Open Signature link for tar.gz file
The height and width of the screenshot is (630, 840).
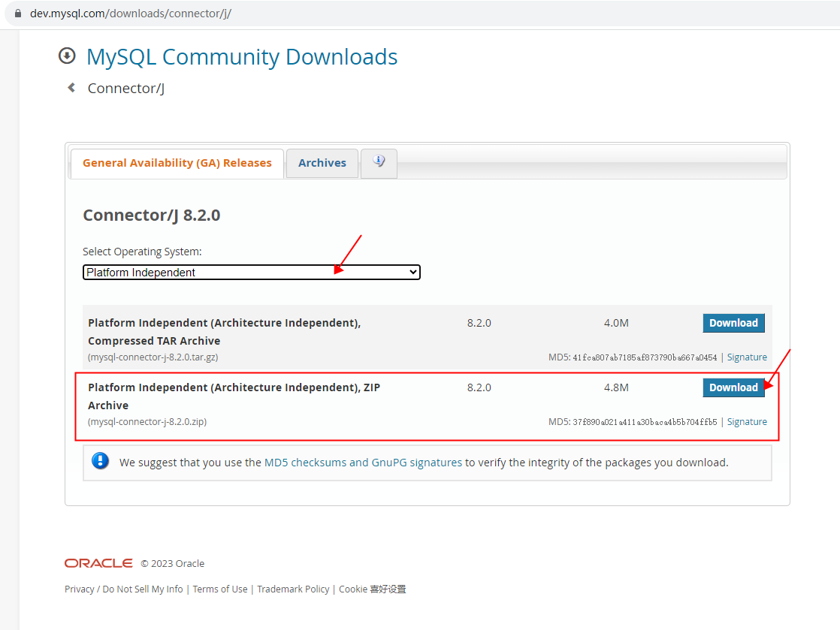click(747, 357)
